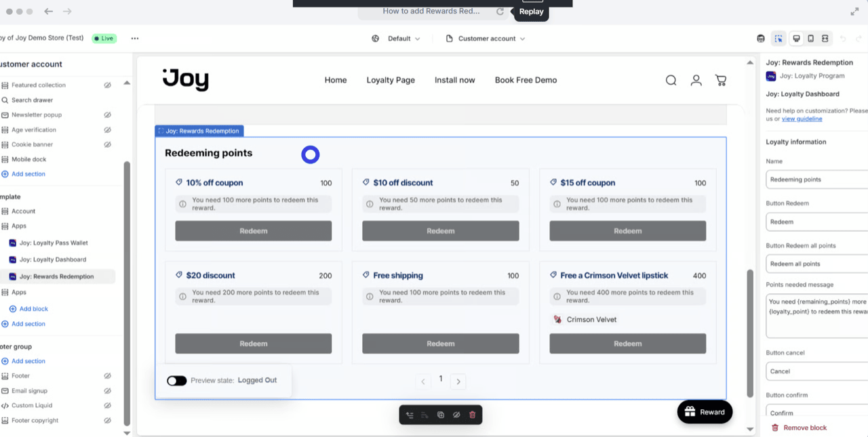Toggle visibility of Featured collection section
The height and width of the screenshot is (437, 868).
[107, 85]
